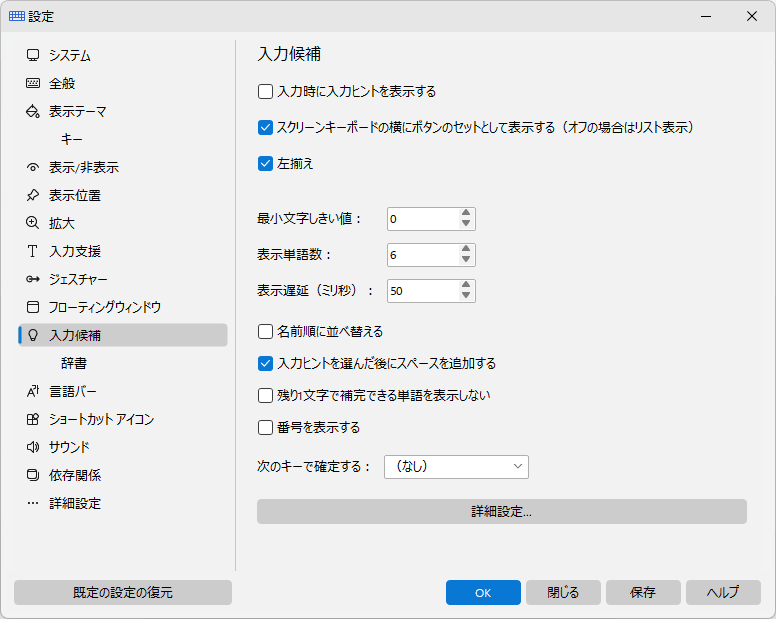Click the 閉じる button

(563, 592)
